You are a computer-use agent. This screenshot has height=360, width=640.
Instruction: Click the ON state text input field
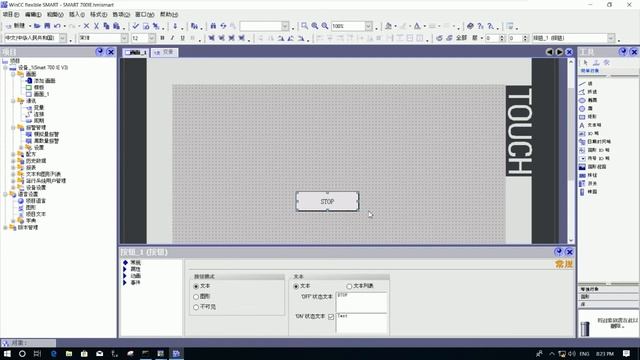coord(362,324)
